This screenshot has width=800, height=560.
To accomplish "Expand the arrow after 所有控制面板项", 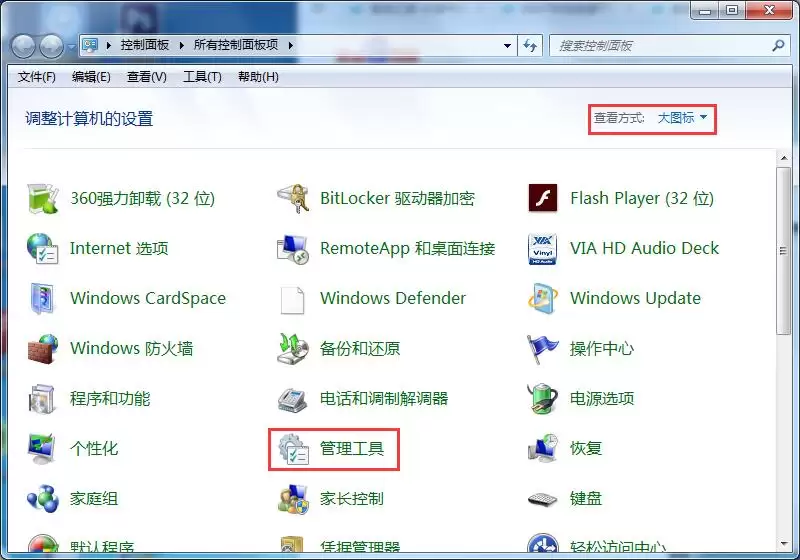I will pos(290,45).
